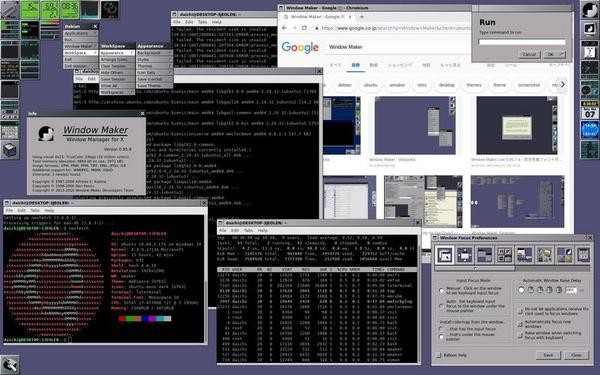The width and height of the screenshot is (600, 375).
Task: Click the Google logo
Action: pyautogui.click(x=300, y=47)
